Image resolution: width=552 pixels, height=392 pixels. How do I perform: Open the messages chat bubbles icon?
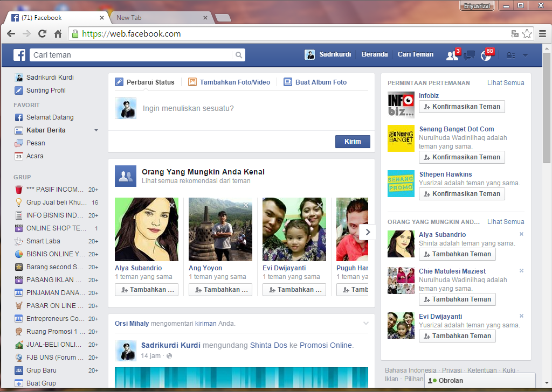pyautogui.click(x=469, y=55)
